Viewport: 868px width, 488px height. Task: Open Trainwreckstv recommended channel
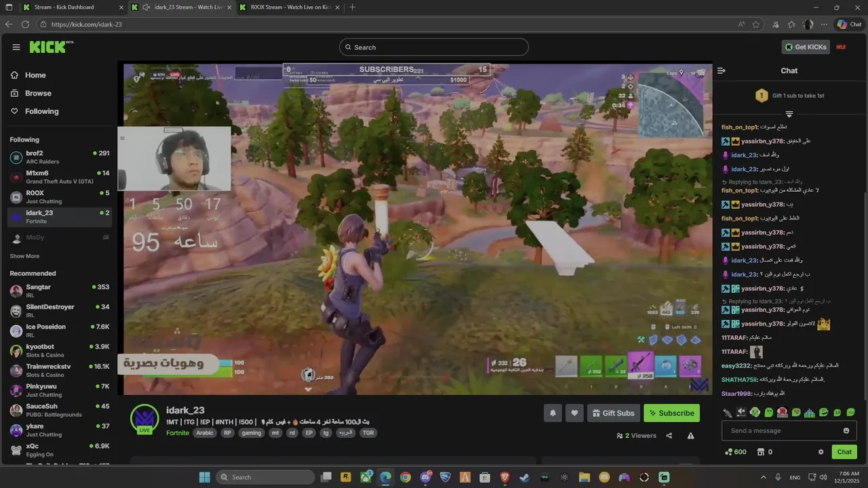point(60,370)
